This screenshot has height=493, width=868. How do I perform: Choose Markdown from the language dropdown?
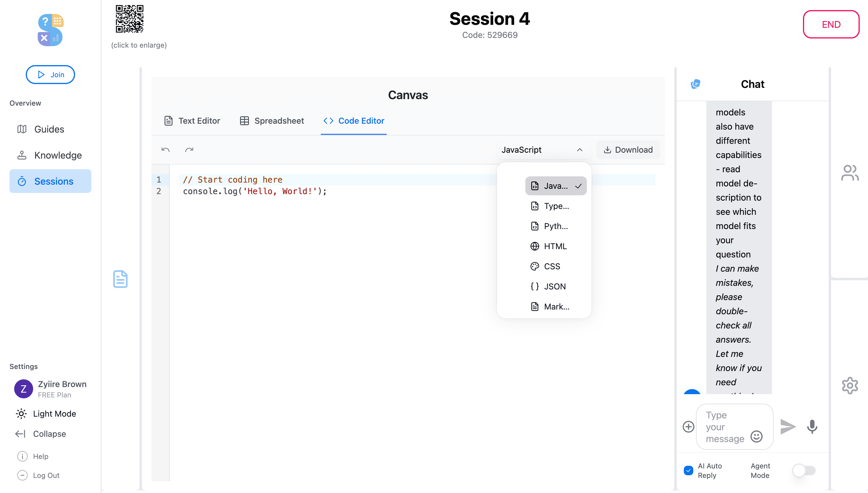(x=557, y=307)
